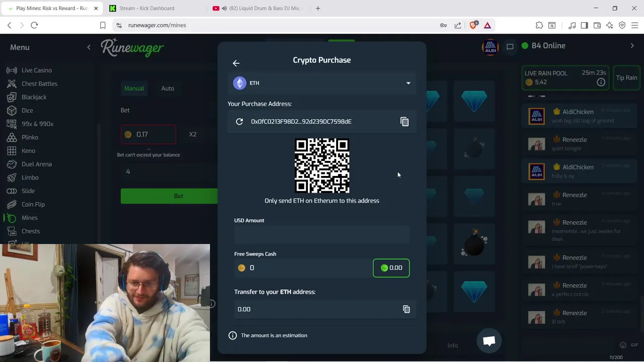Open a new browser tab

click(317, 8)
